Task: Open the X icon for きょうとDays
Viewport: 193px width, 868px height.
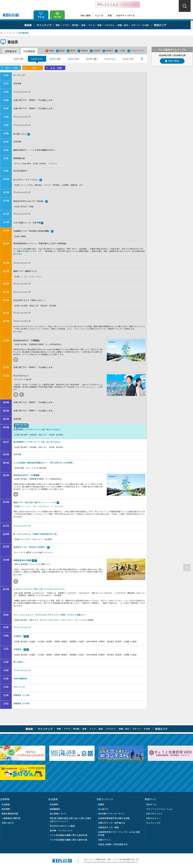Action: (22, 395)
